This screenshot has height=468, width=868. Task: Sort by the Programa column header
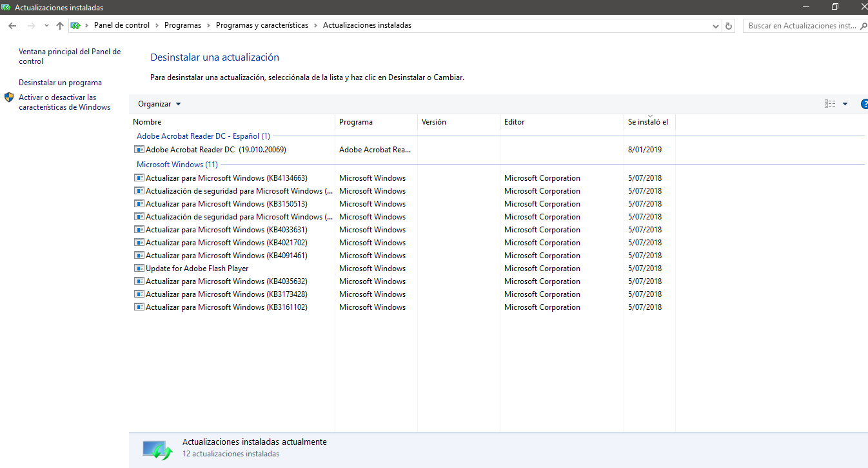[x=376, y=122]
